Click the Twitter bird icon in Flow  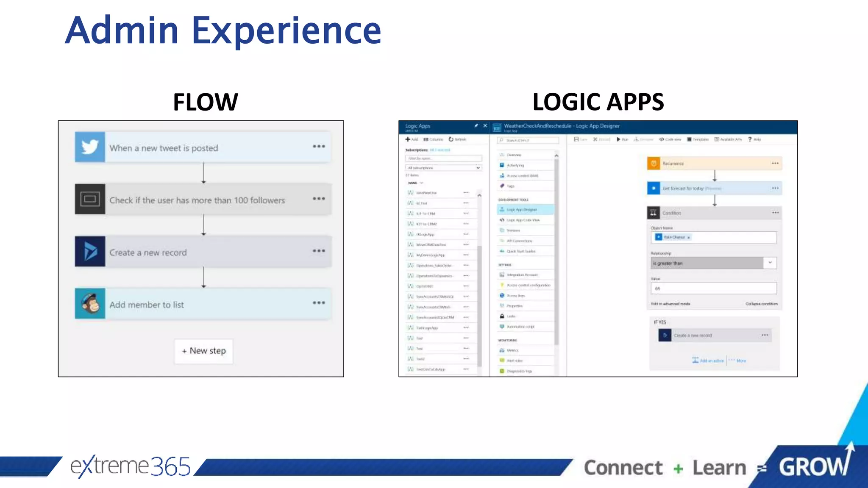pos(90,147)
